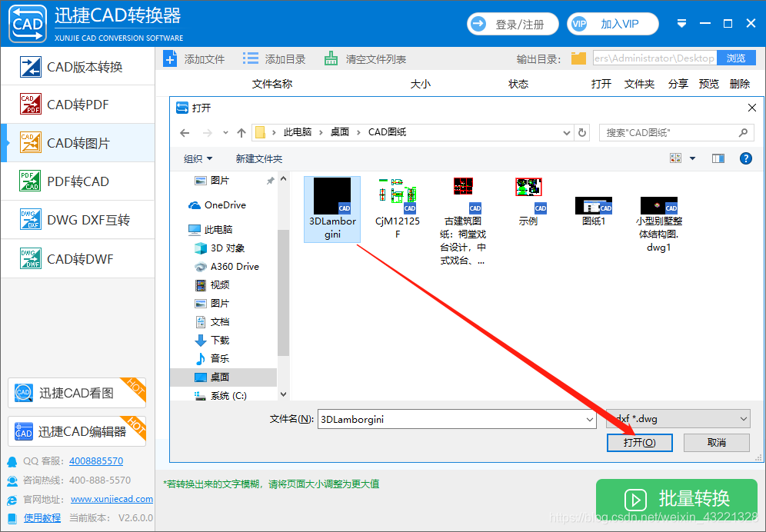Open the title bar dropdown menu icon
This screenshot has width=766, height=532.
[682, 24]
